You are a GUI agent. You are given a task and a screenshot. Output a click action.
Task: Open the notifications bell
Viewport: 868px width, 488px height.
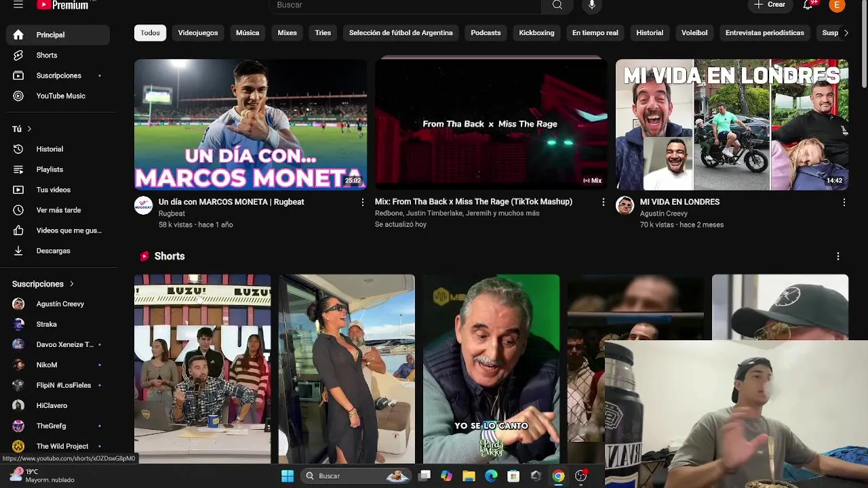[x=808, y=5]
